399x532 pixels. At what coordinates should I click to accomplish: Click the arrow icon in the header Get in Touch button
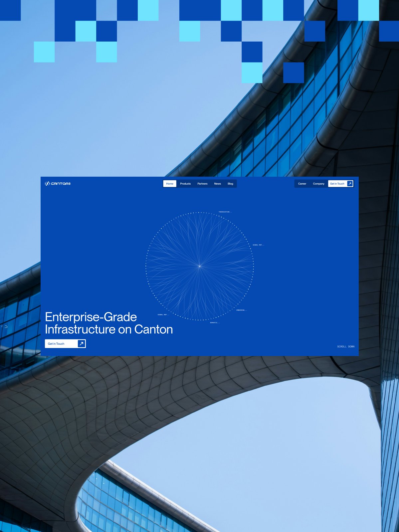tap(350, 184)
